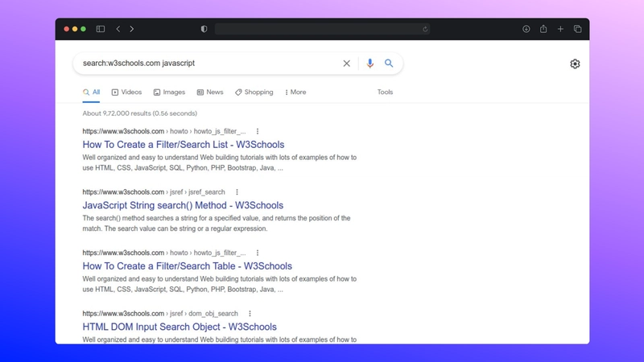This screenshot has height=362, width=644.
Task: Open a new tab with plus icon
Action: 560,29
